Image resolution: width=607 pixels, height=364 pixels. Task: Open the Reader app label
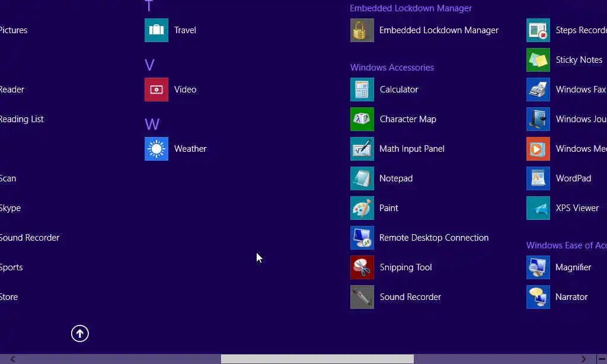pos(12,90)
